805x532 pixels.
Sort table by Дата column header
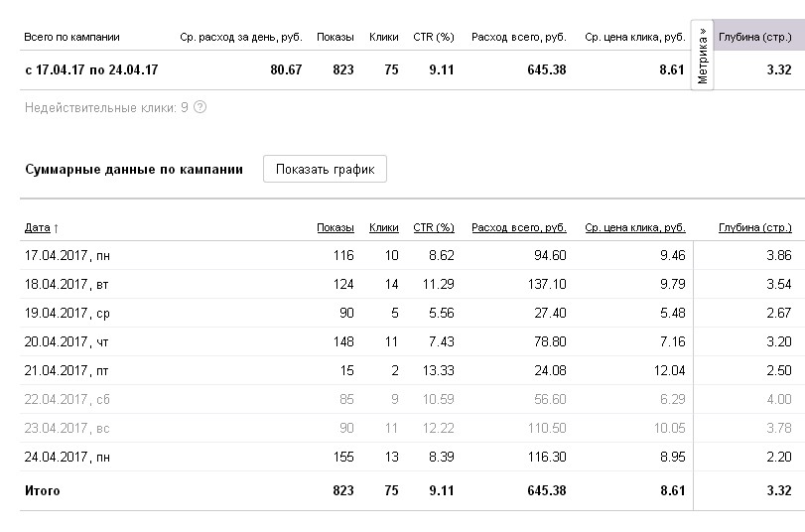click(x=41, y=228)
